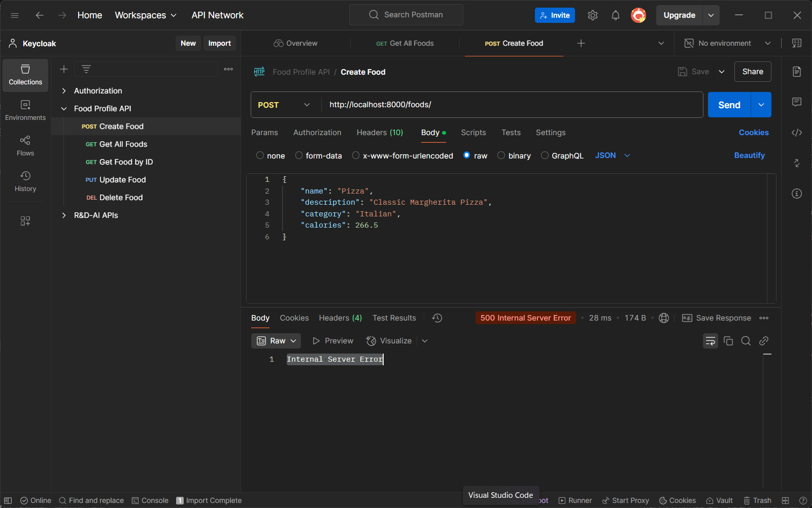Open Collections sidebar panel
This screenshot has width=812, height=508.
pyautogui.click(x=25, y=75)
